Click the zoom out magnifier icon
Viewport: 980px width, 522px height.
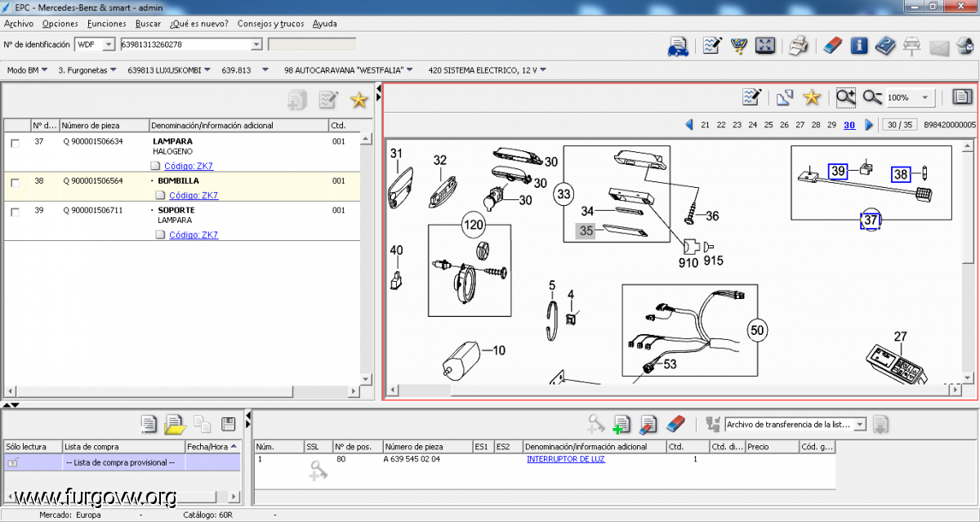point(872,98)
